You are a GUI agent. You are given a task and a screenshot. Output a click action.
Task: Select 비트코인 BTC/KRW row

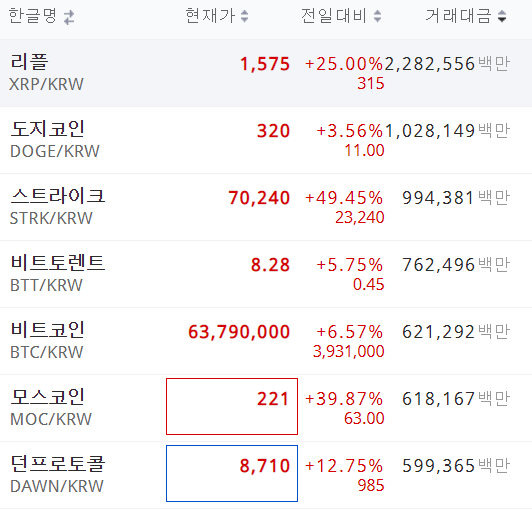pos(266,341)
